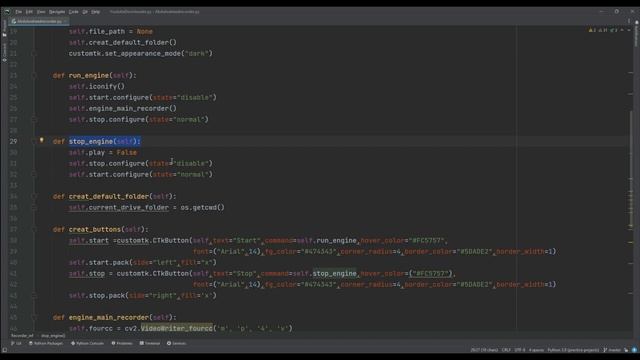The width and height of the screenshot is (640, 360).
Task: Click fold end marker at line 43
Action: click(34, 296)
